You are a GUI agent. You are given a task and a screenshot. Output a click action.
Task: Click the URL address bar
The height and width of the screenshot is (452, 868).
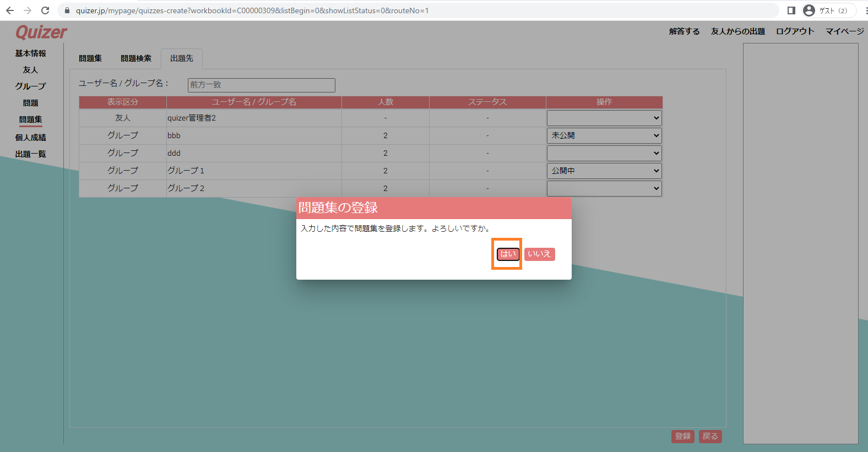[419, 10]
